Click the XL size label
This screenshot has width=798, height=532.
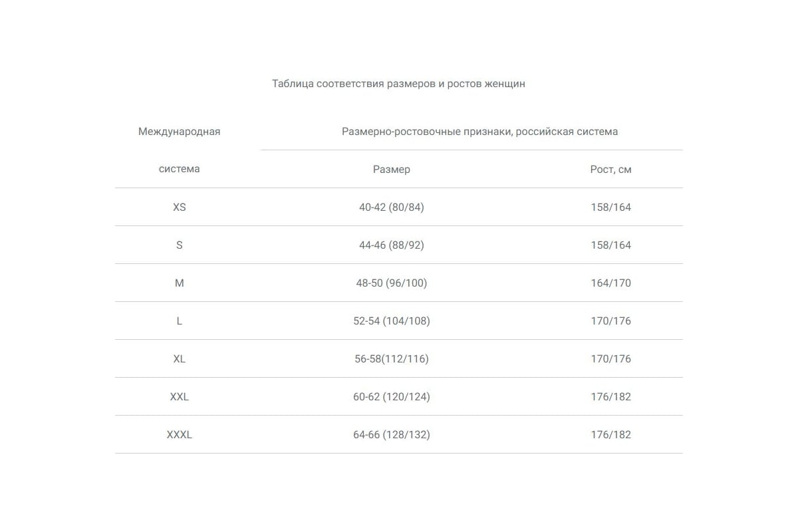179,359
